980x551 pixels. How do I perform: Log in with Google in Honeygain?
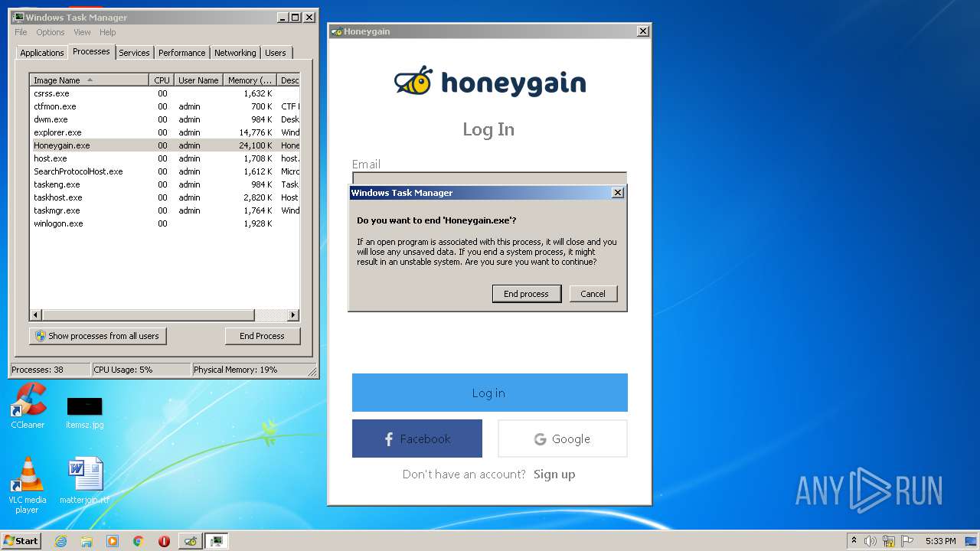click(563, 439)
